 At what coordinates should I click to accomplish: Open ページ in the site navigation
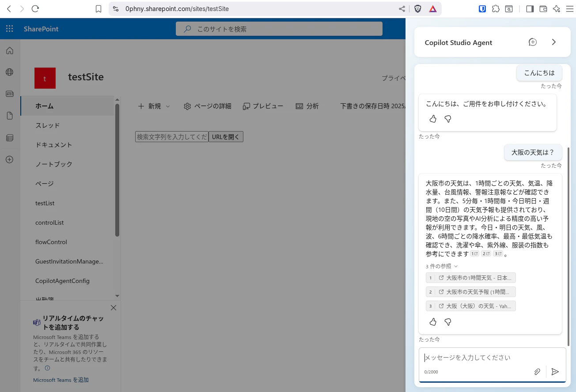pyautogui.click(x=67, y=184)
